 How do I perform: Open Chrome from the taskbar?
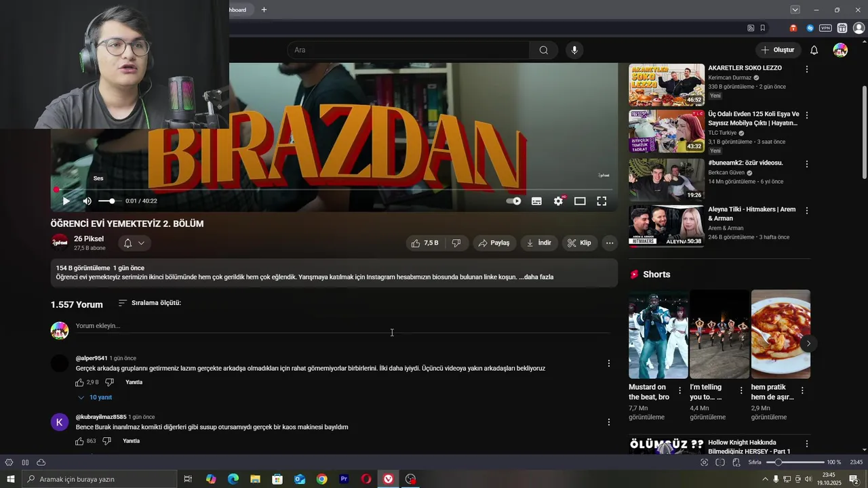pos(321,479)
